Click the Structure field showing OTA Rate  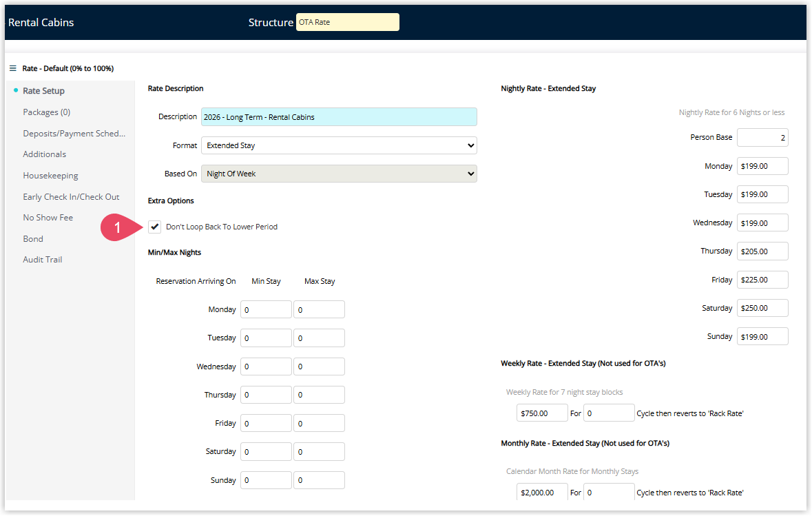tap(348, 22)
